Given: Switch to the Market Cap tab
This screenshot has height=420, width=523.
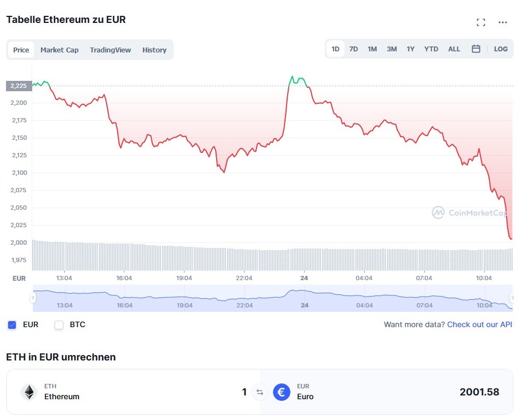Looking at the screenshot, I should click(60, 50).
